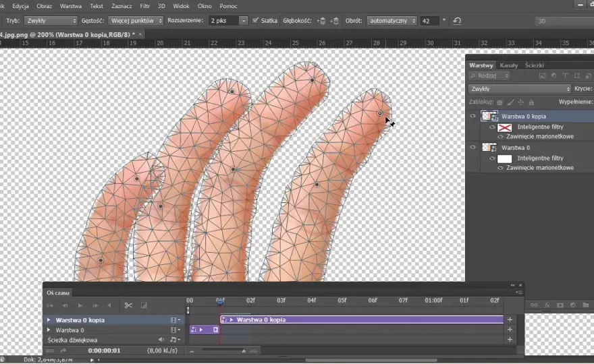Expand the purple Warstwa 0 kopia clip arrow
This screenshot has height=364, width=594.
coord(232,320)
